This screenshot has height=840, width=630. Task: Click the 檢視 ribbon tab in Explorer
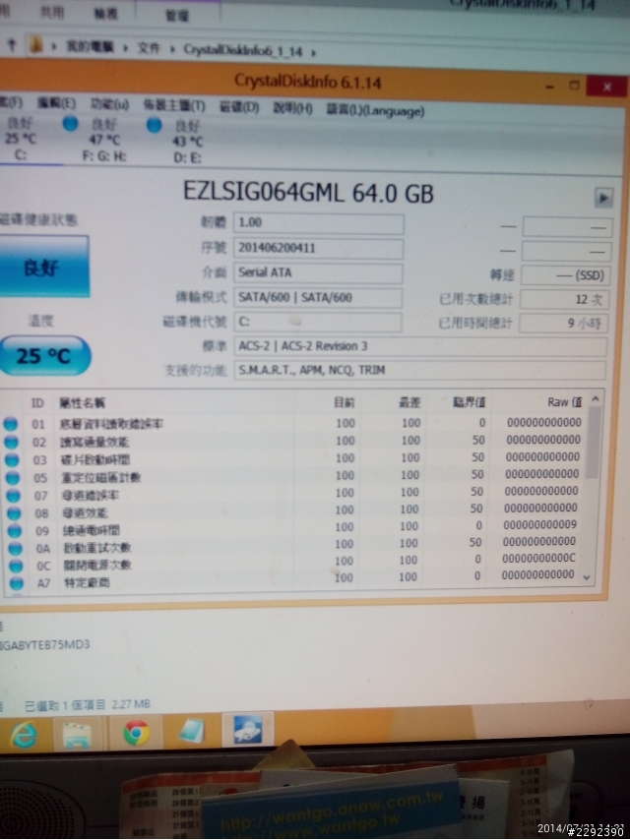[106, 14]
